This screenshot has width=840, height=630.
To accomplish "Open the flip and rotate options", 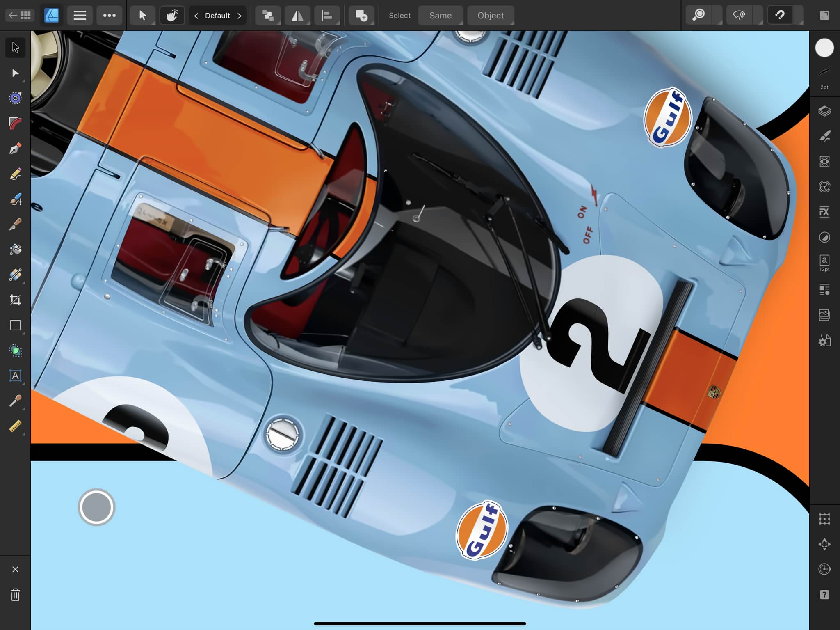I will pos(297,16).
